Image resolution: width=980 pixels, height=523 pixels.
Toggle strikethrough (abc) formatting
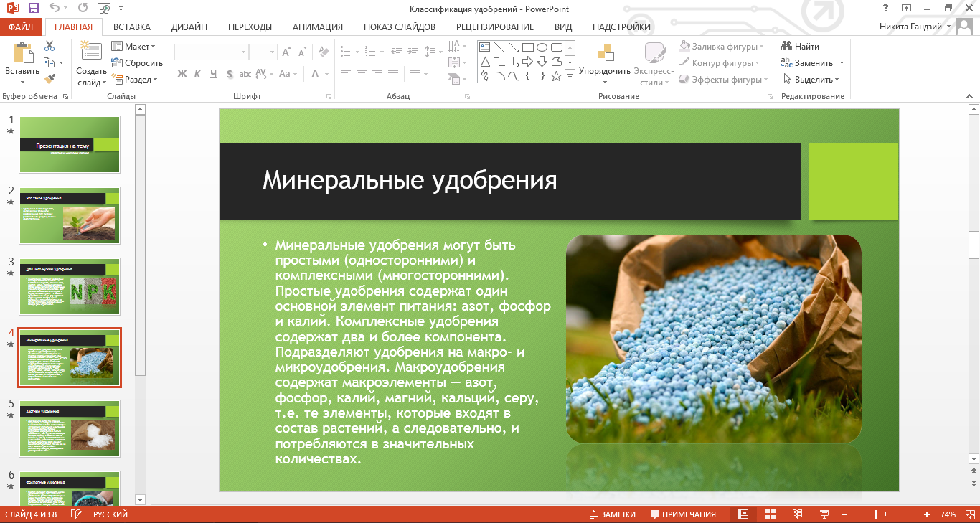tap(245, 74)
